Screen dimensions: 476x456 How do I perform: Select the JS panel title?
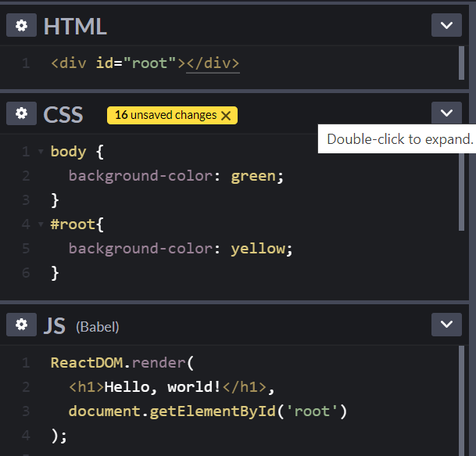pyautogui.click(x=54, y=325)
